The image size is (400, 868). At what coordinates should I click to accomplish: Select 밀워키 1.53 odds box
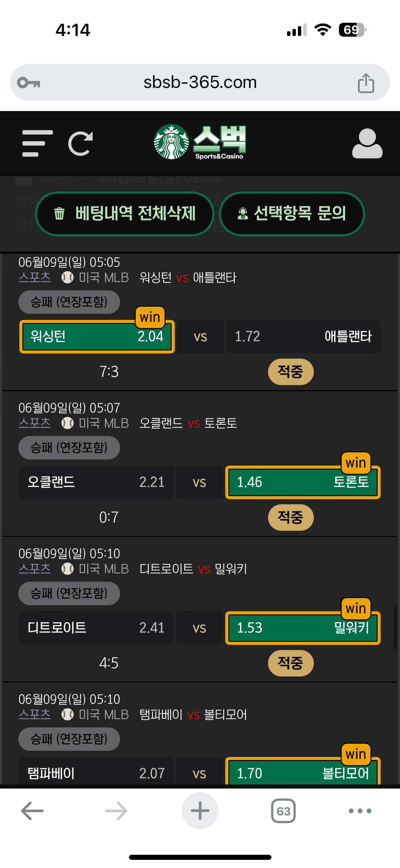(x=303, y=628)
